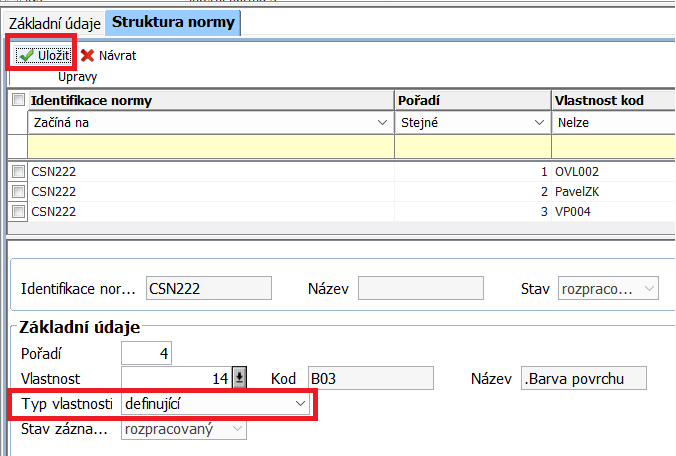Viewport: 676px width, 456px height.
Task: Expand the Typ vlastnosti dropdown
Action: [300, 404]
